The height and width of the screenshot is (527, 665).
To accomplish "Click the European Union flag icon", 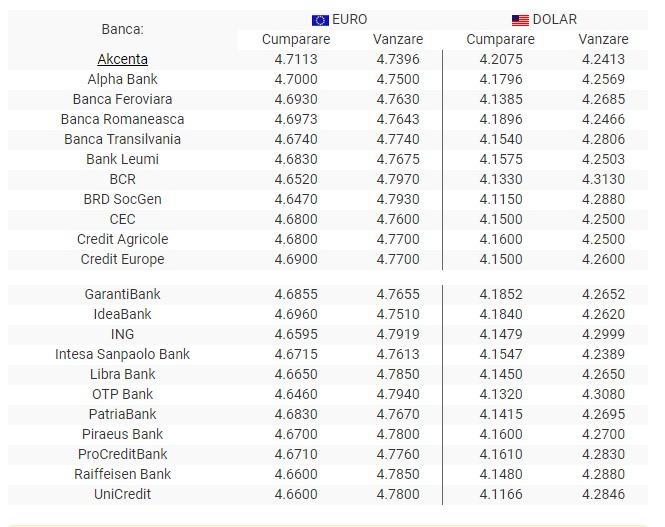I will 320,20.
